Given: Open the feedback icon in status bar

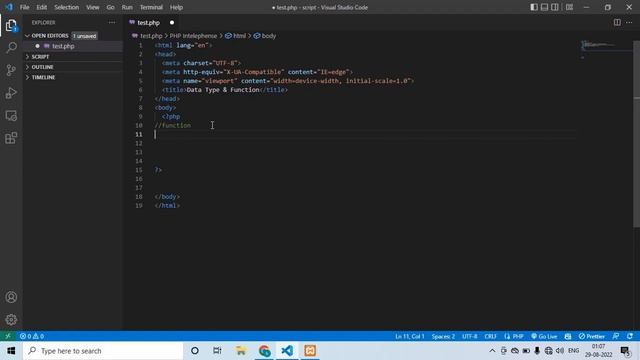Looking at the screenshot, I should pos(616,336).
